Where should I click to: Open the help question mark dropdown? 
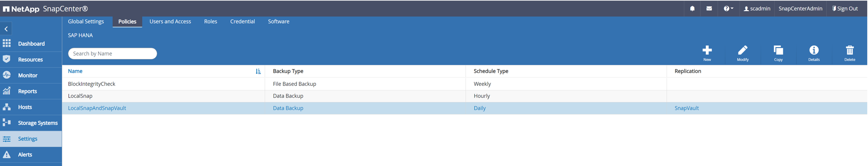pos(728,8)
